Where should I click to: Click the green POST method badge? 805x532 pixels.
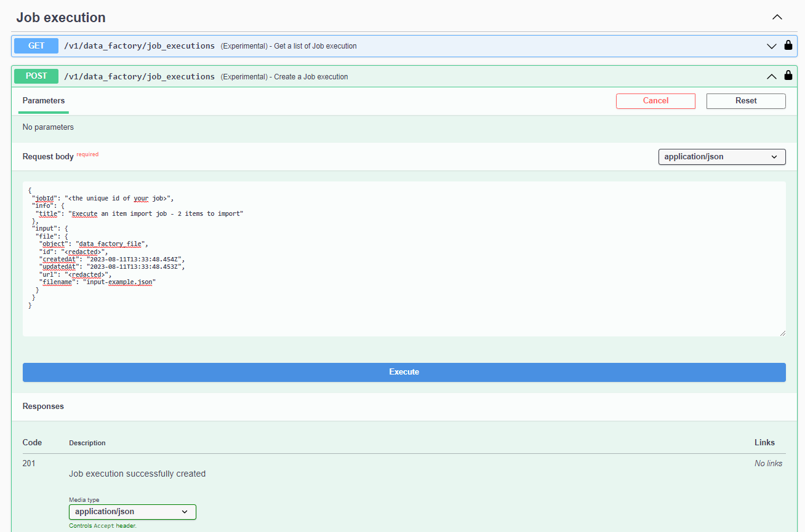pos(36,76)
